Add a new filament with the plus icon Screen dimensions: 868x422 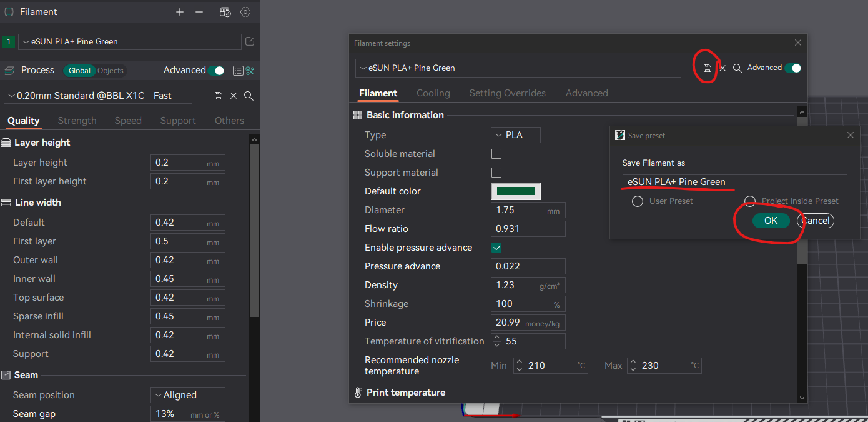180,12
